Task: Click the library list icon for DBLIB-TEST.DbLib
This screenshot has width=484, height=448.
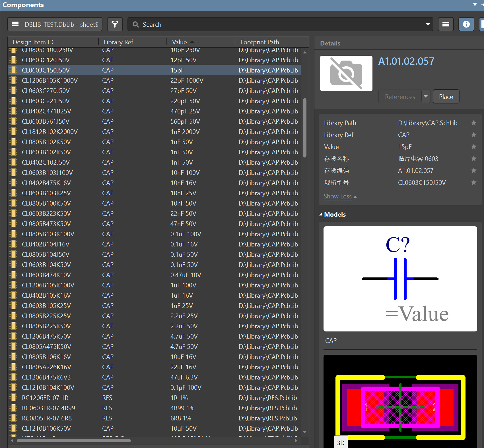Action: 15,24
